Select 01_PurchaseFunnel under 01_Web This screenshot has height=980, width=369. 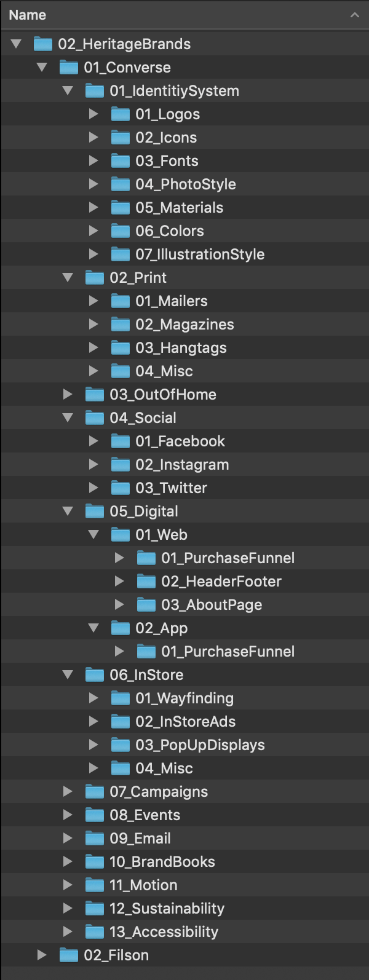pos(228,558)
